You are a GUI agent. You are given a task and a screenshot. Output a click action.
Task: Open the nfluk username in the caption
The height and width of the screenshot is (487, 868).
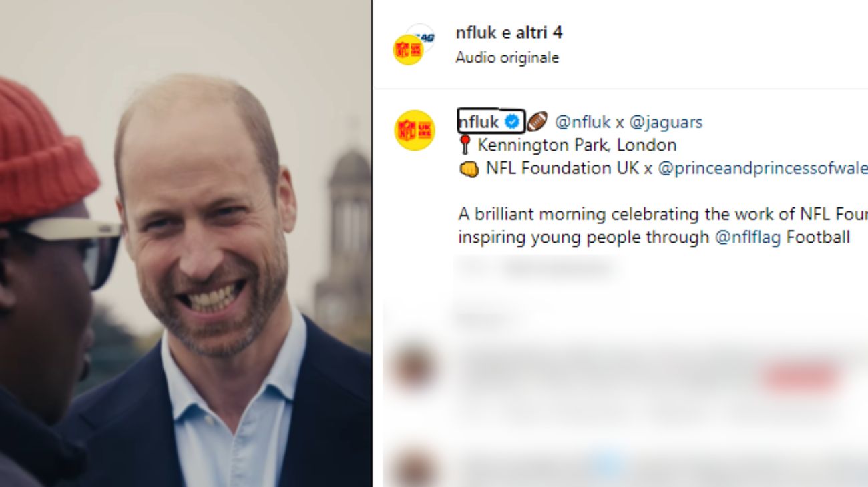tap(479, 122)
